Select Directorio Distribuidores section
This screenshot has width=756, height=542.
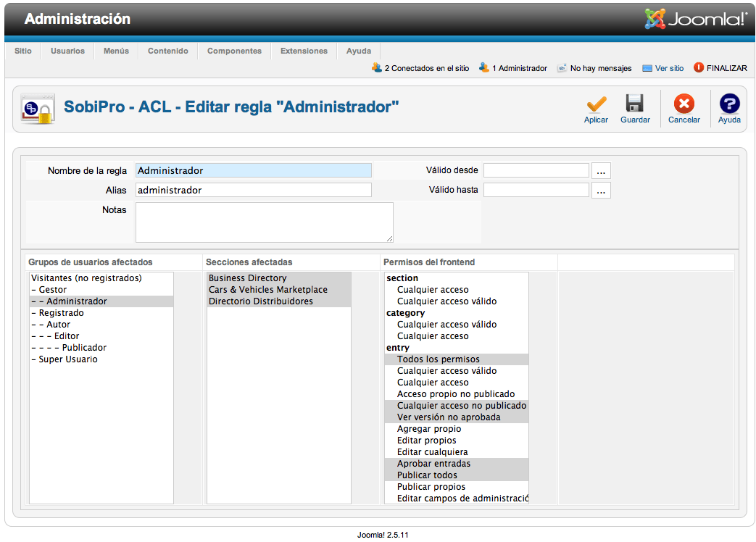278,301
